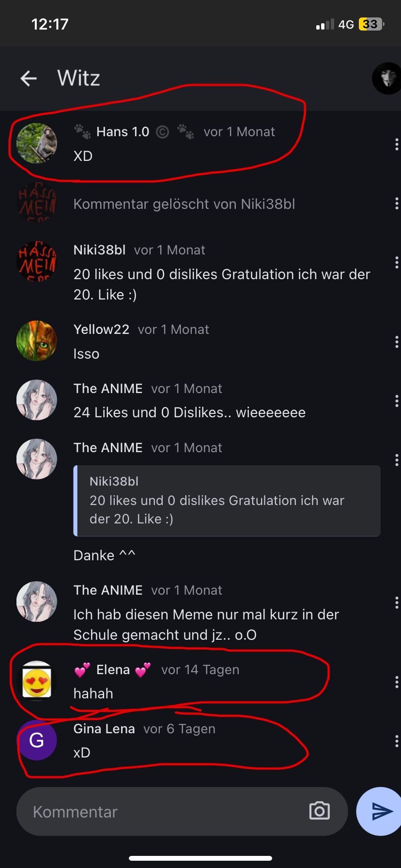Open the profile avatar in the header
401x868 pixels.
[x=387, y=78]
